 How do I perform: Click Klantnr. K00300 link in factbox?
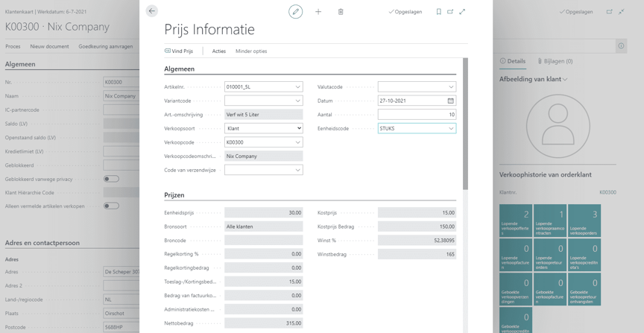[x=608, y=192]
